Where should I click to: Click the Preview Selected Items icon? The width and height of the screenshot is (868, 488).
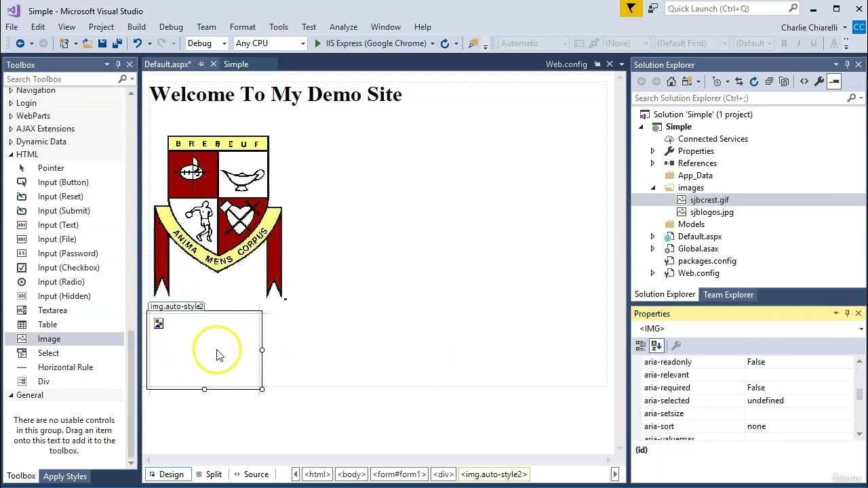[x=834, y=81]
